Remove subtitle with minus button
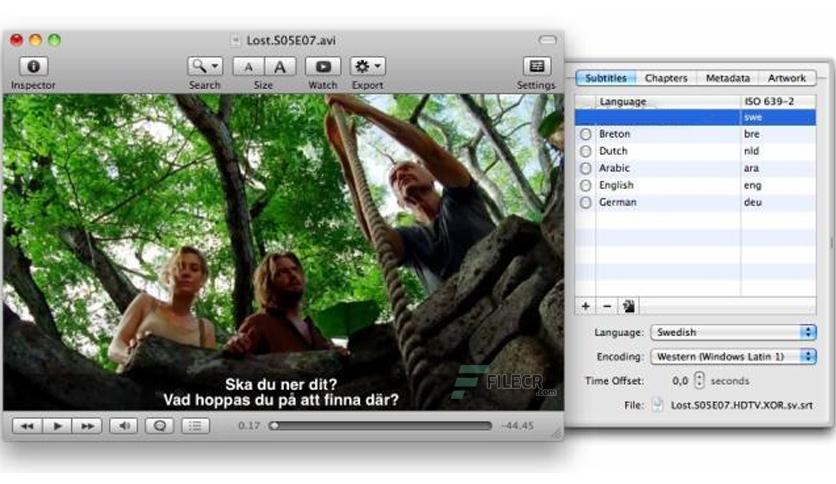836x484 pixels. click(x=607, y=306)
